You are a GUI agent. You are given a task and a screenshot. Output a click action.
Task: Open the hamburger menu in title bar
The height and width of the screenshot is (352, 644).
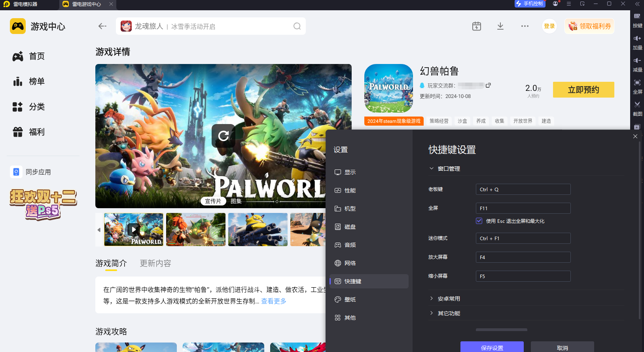pos(569,4)
